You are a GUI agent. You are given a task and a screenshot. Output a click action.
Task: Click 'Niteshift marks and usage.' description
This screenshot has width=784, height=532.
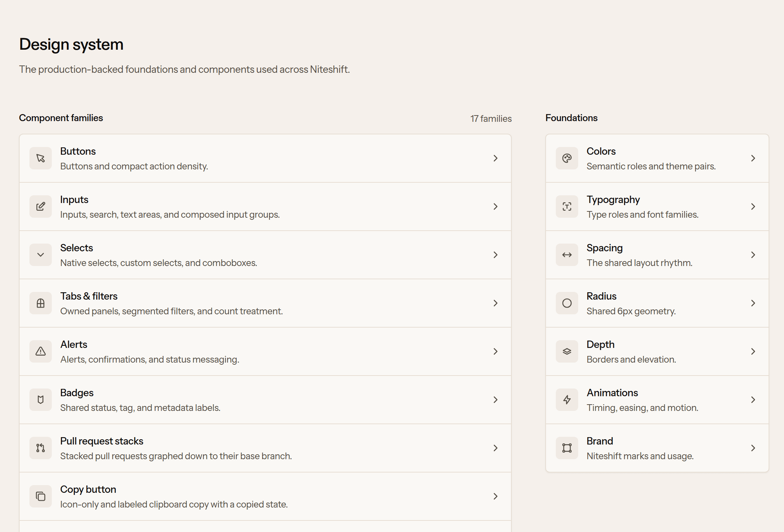[640, 456]
